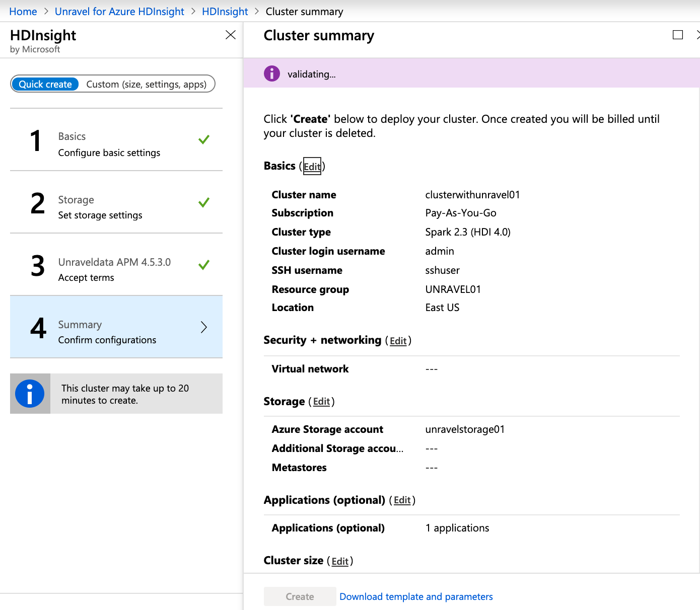The height and width of the screenshot is (610, 700).
Task: Switch to Custom (size, settings, apps) mode
Action: (x=147, y=84)
